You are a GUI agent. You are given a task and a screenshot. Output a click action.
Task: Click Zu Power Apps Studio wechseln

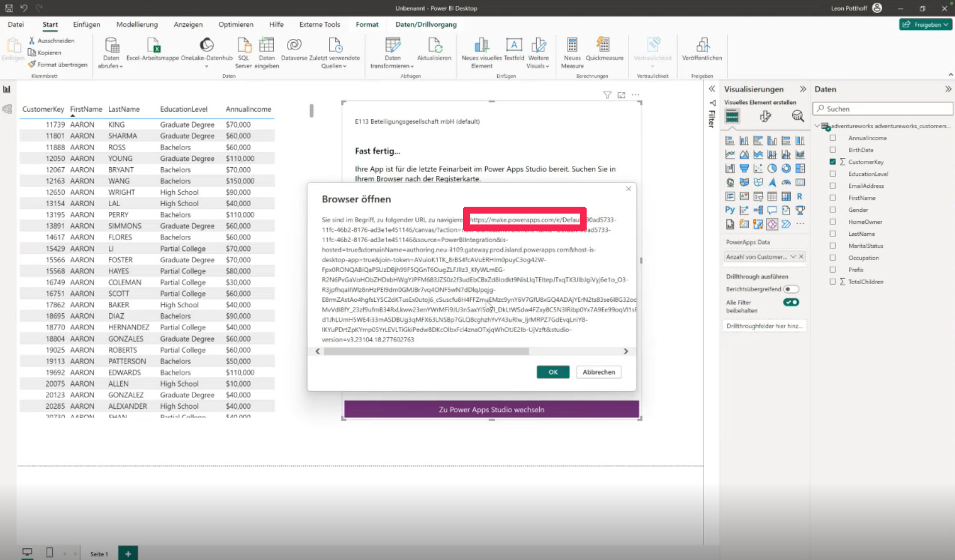pos(492,409)
